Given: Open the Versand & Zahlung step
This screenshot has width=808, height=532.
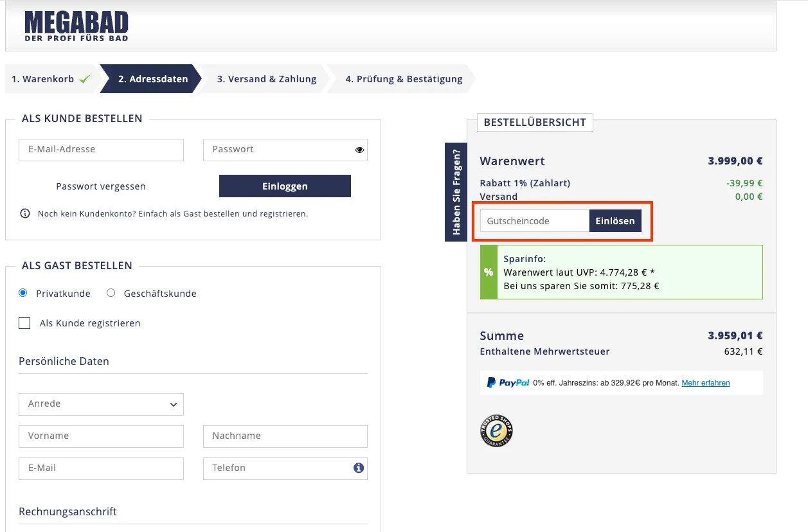Looking at the screenshot, I should tap(266, 78).
